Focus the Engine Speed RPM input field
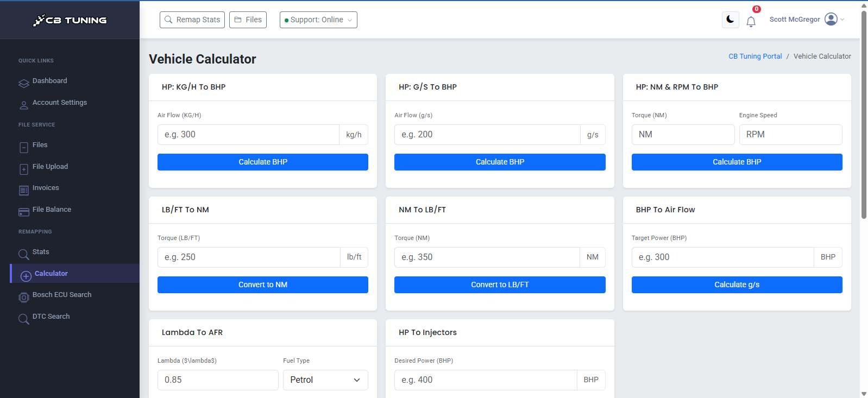Screen dimensions: 868x398 [791, 135]
